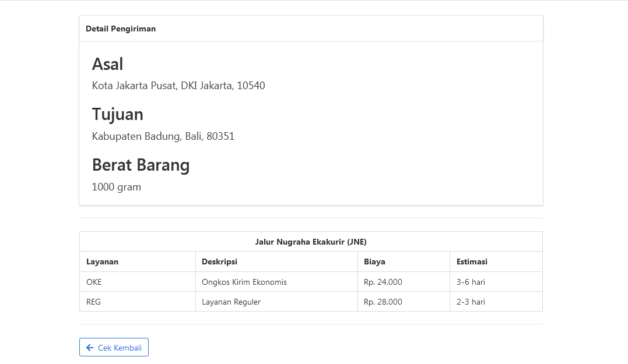
Task: Select the OKE service row
Action: coord(94,281)
